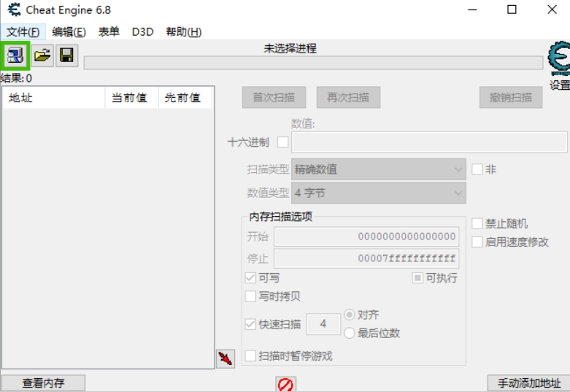Select the 对齐 radio button
570x392 pixels.
click(350, 315)
